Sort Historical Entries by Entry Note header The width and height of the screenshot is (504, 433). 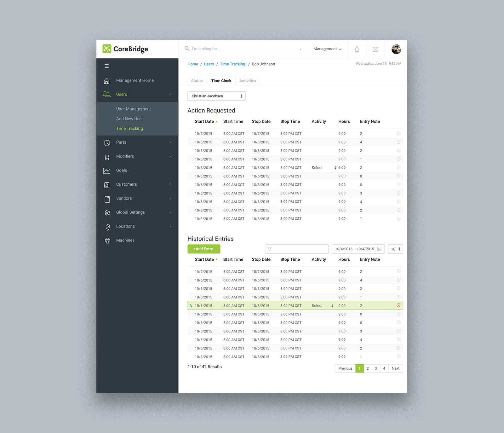pyautogui.click(x=370, y=260)
